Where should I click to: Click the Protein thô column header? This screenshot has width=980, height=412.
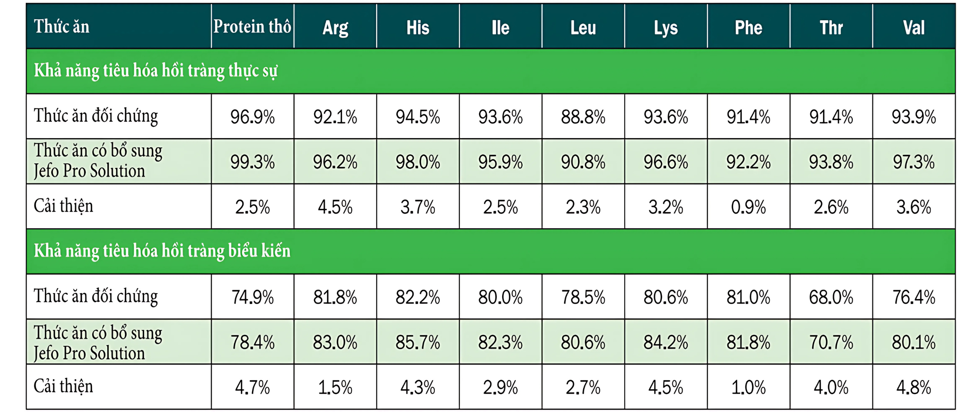252,27
